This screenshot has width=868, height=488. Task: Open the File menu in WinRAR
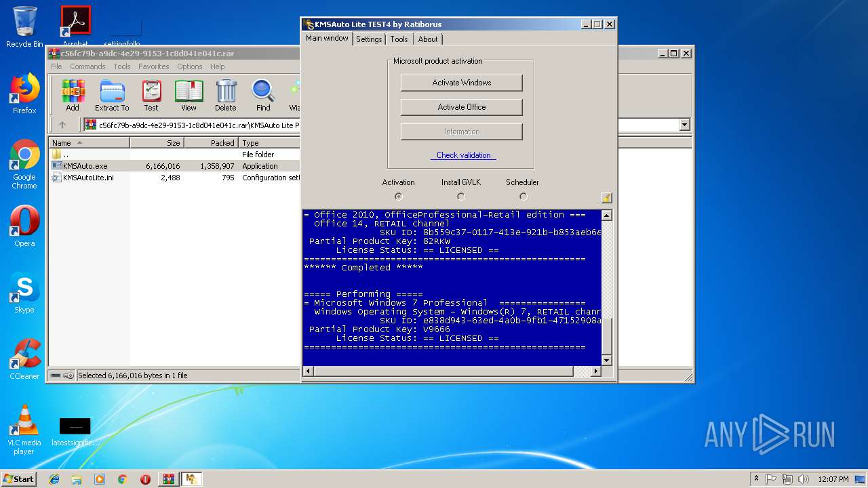[56, 66]
